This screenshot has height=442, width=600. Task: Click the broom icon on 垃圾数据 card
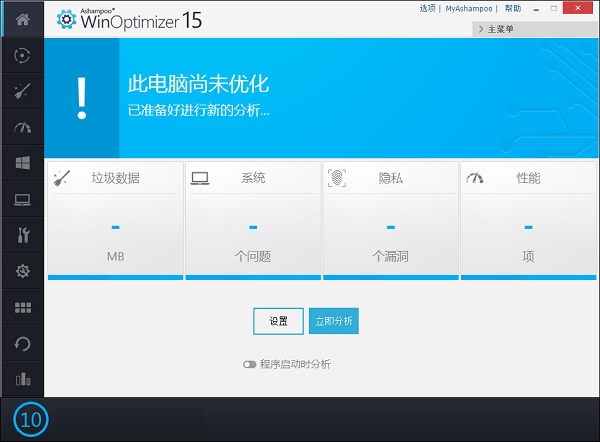(x=62, y=178)
